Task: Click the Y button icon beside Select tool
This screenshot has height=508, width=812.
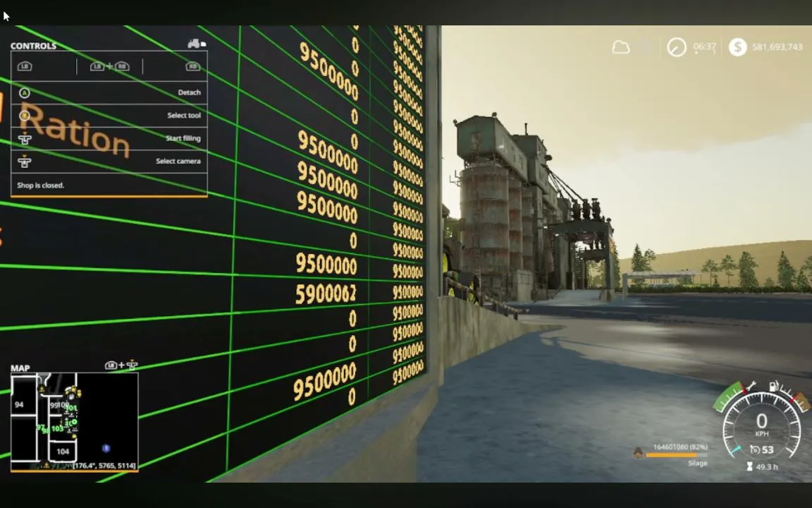Action: click(x=25, y=116)
